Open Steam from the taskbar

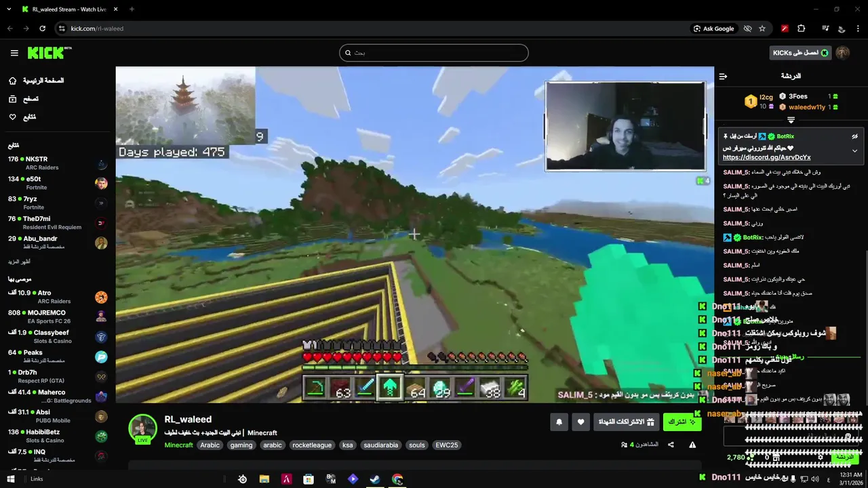point(375,479)
